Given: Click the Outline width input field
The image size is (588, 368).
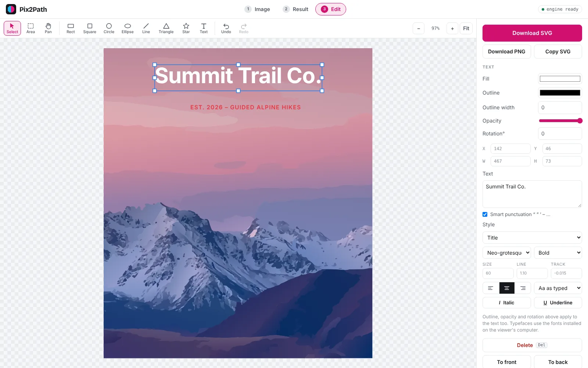Looking at the screenshot, I should (x=560, y=107).
